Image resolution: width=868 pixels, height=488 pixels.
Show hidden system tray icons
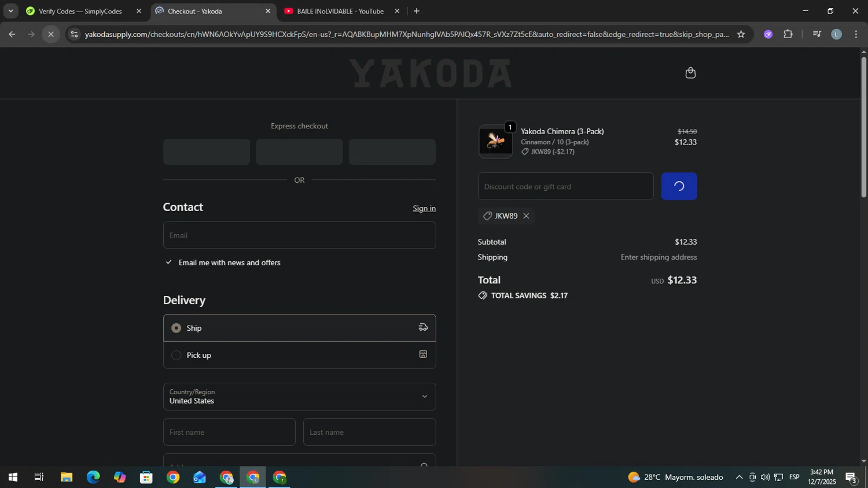point(739,478)
